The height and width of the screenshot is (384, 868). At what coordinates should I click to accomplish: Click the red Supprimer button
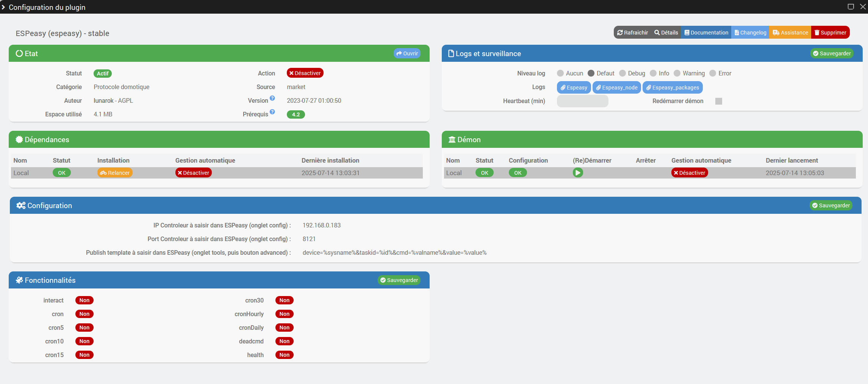coord(830,33)
